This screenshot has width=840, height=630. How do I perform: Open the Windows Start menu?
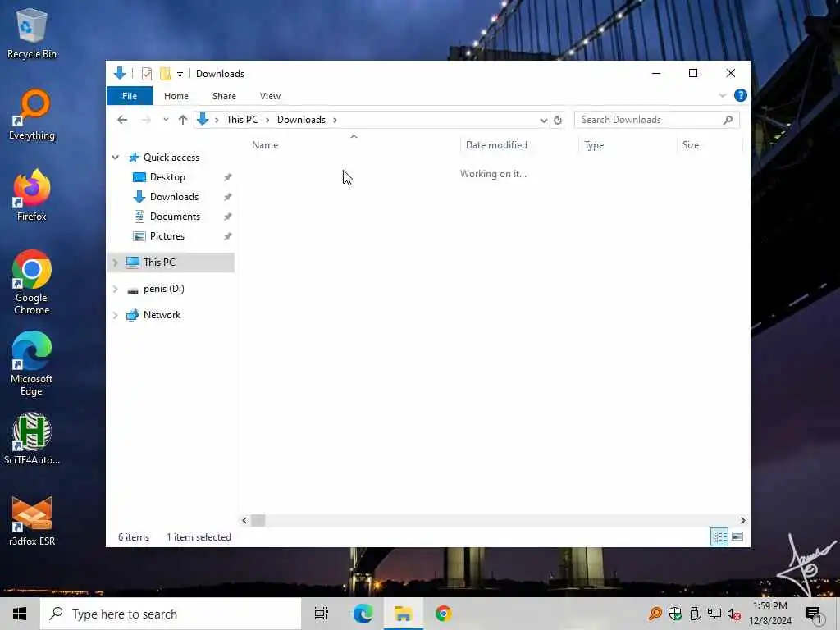[20, 614]
